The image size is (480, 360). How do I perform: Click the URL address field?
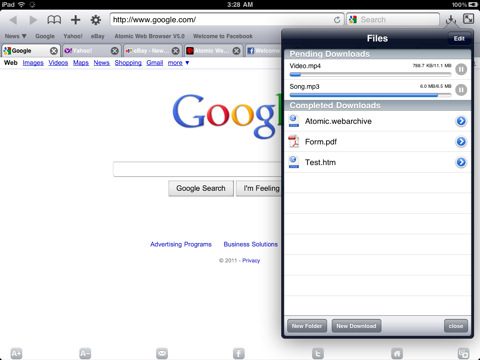[222, 20]
